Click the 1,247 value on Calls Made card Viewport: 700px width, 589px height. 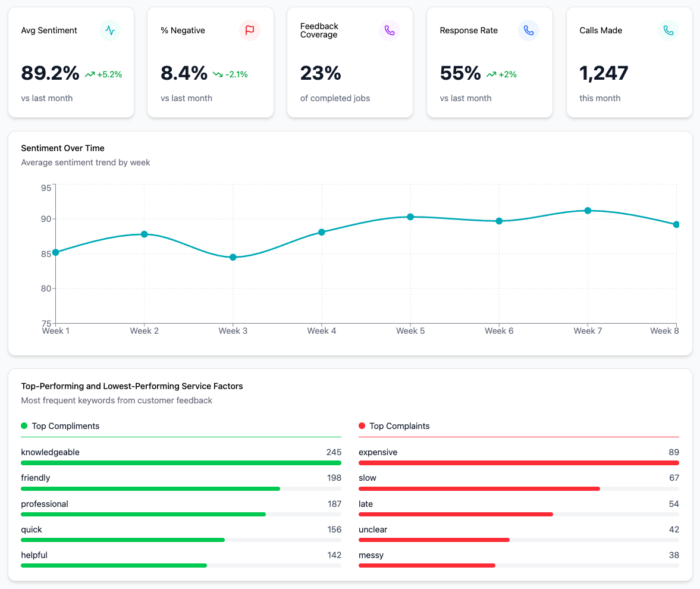click(x=604, y=73)
